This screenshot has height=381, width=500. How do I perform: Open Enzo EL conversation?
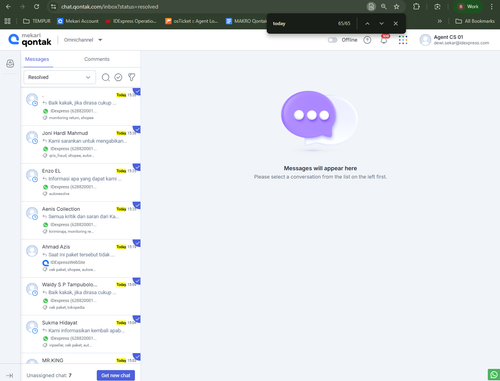[x=81, y=182]
